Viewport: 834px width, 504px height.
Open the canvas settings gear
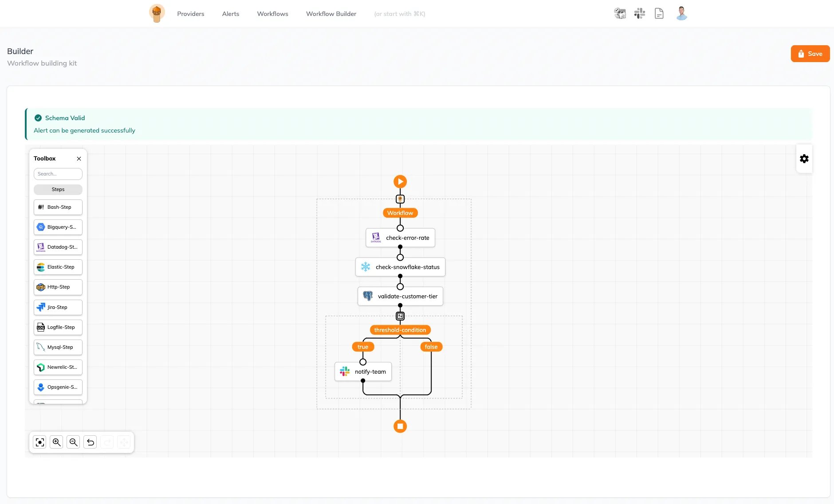point(804,159)
